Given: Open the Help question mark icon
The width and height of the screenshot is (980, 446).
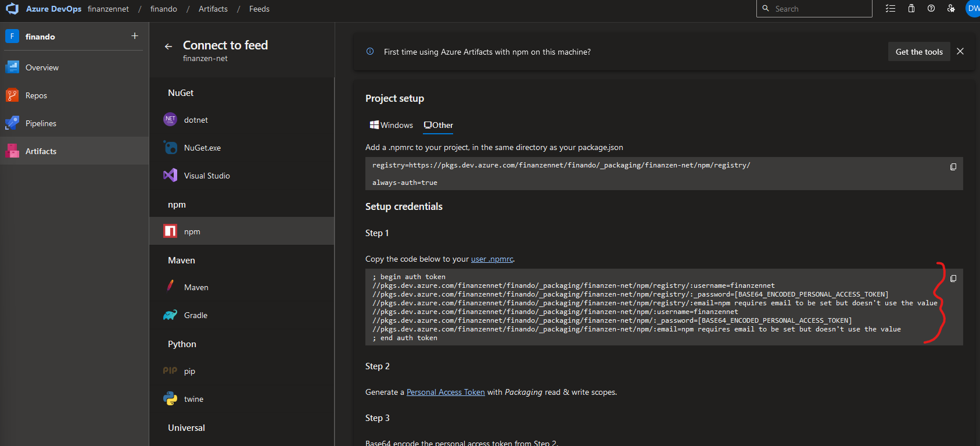Looking at the screenshot, I should [931, 9].
